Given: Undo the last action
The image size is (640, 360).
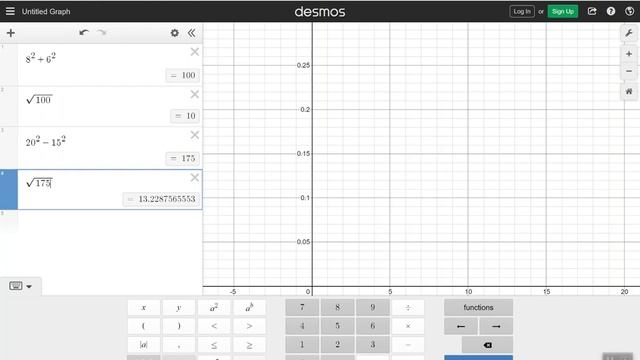Looking at the screenshot, I should click(84, 33).
